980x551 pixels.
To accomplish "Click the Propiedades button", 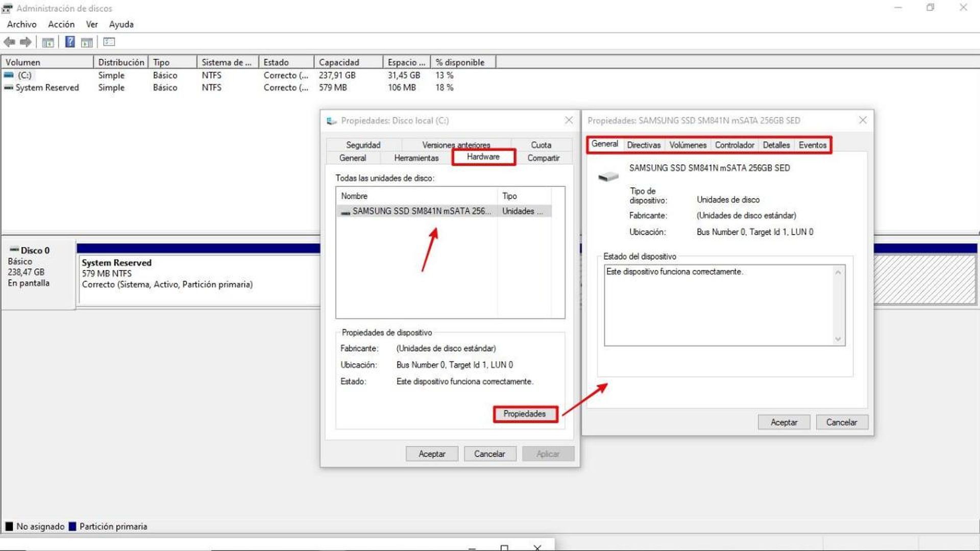I will click(x=525, y=414).
